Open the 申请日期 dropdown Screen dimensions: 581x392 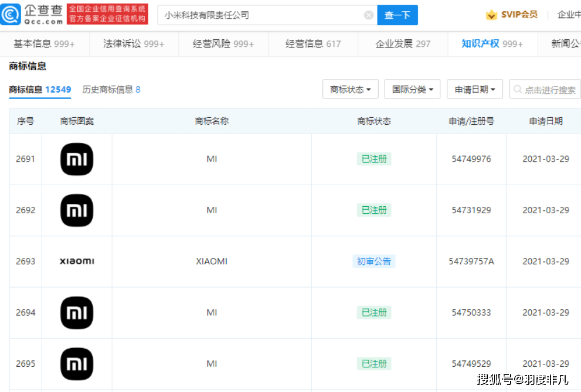[x=475, y=89]
